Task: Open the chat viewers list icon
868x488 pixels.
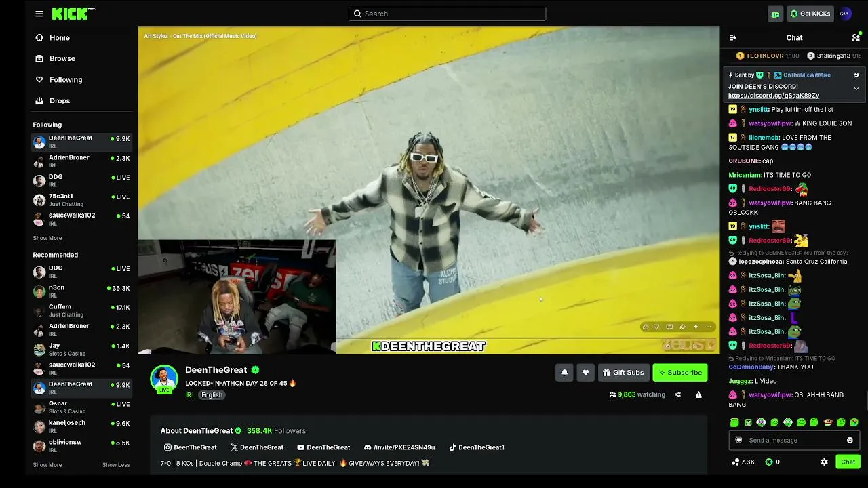Action: tap(856, 38)
